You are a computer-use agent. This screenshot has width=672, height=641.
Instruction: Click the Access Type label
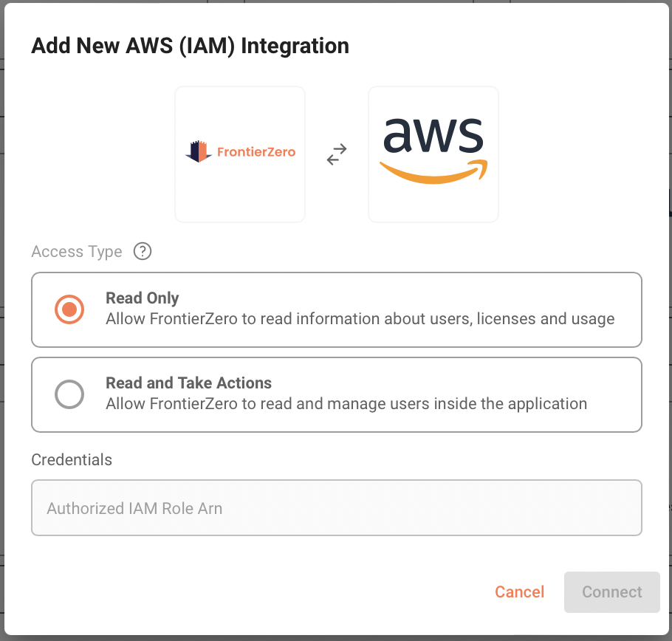click(x=77, y=251)
